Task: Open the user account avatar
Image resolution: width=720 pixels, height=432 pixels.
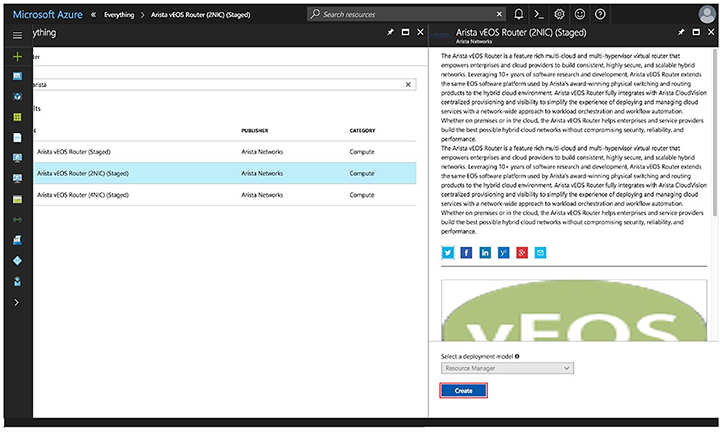Action: [706, 14]
